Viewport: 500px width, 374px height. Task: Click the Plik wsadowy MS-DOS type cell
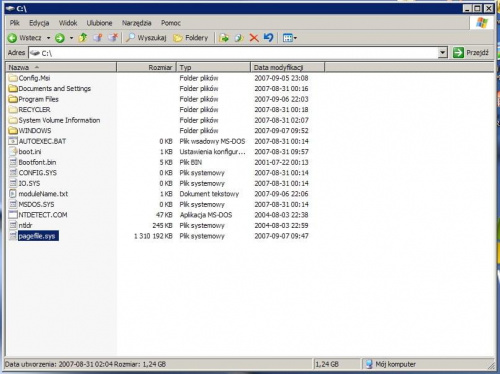click(x=212, y=141)
